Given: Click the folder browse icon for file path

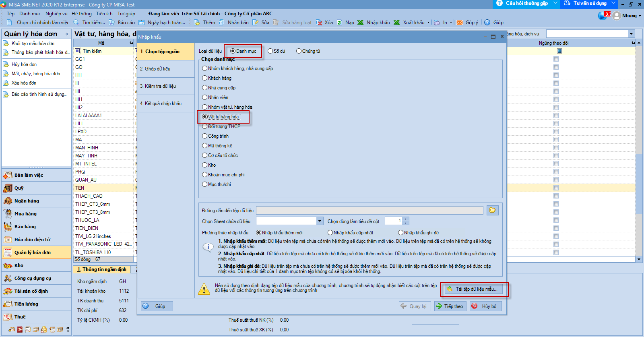Looking at the screenshot, I should tap(492, 210).
